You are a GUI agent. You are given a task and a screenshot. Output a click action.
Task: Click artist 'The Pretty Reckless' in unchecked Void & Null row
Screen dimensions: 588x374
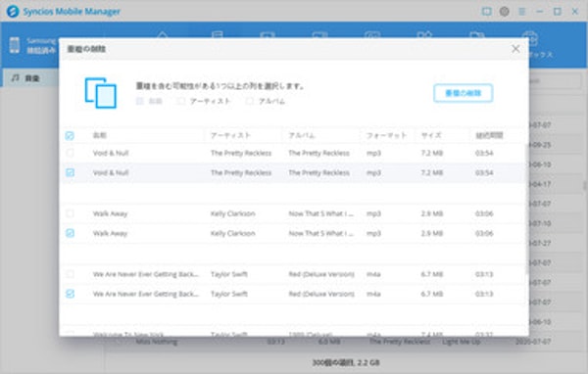point(241,153)
